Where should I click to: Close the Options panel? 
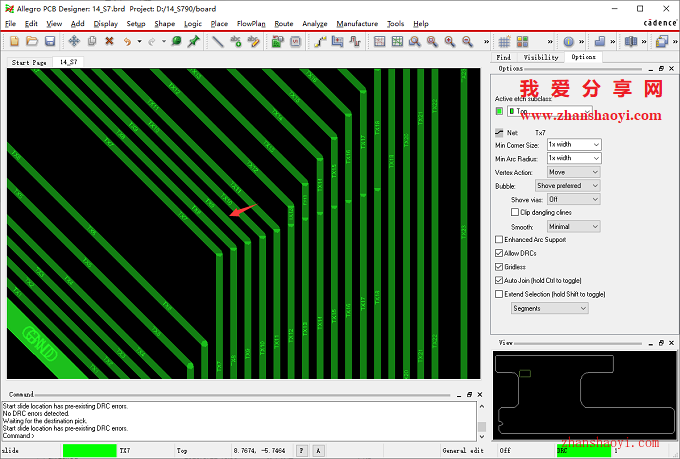pos(671,69)
